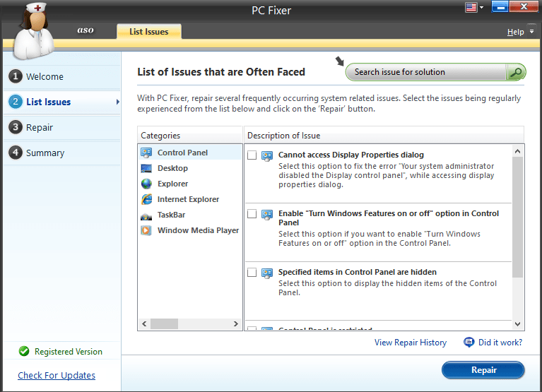Screen dimensions: 542x392
Task: Click the issues list vertical scrollbar thumb
Action: 517,218
